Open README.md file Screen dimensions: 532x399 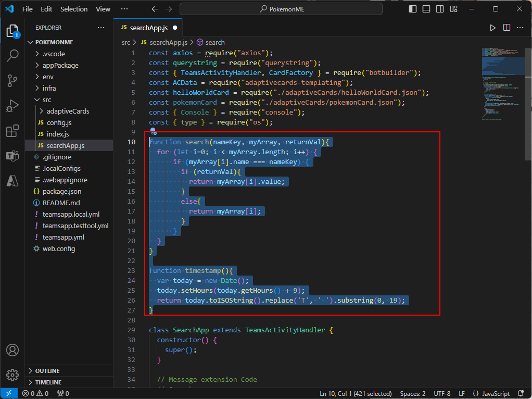pyautogui.click(x=69, y=203)
